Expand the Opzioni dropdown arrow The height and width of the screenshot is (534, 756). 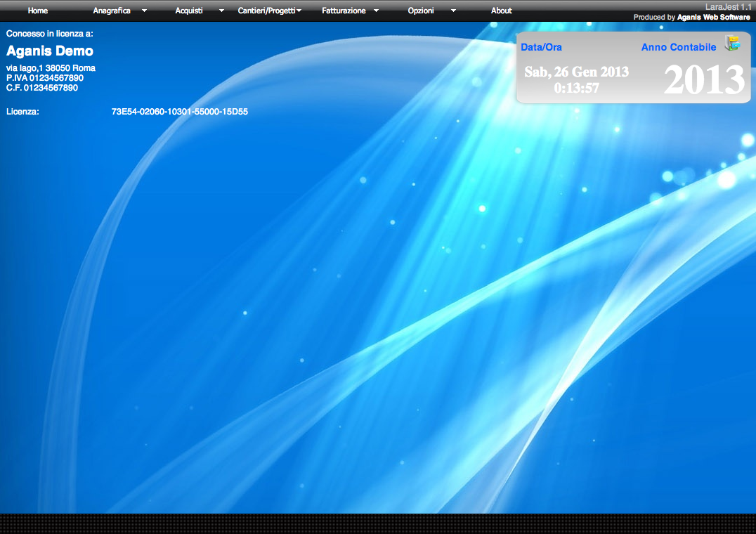pos(453,11)
